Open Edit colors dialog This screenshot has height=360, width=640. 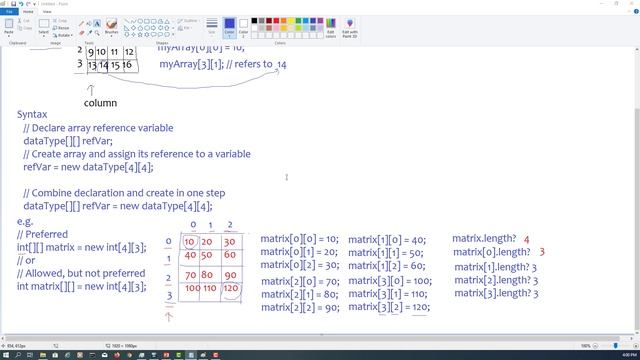(x=331, y=28)
